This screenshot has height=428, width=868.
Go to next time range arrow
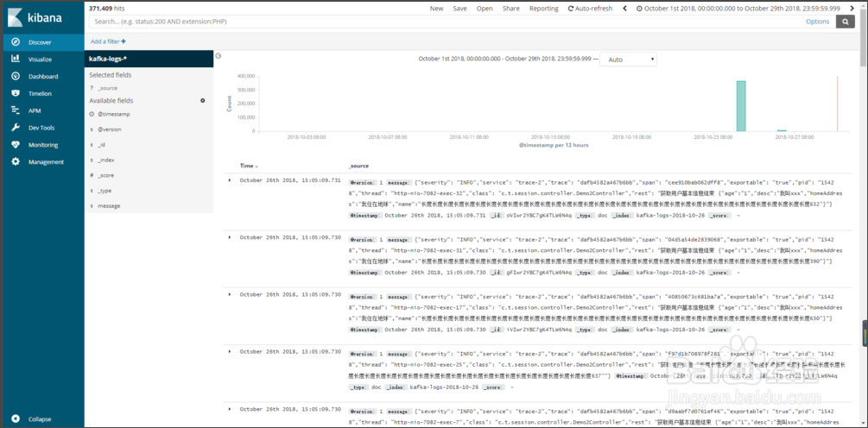[x=852, y=9]
